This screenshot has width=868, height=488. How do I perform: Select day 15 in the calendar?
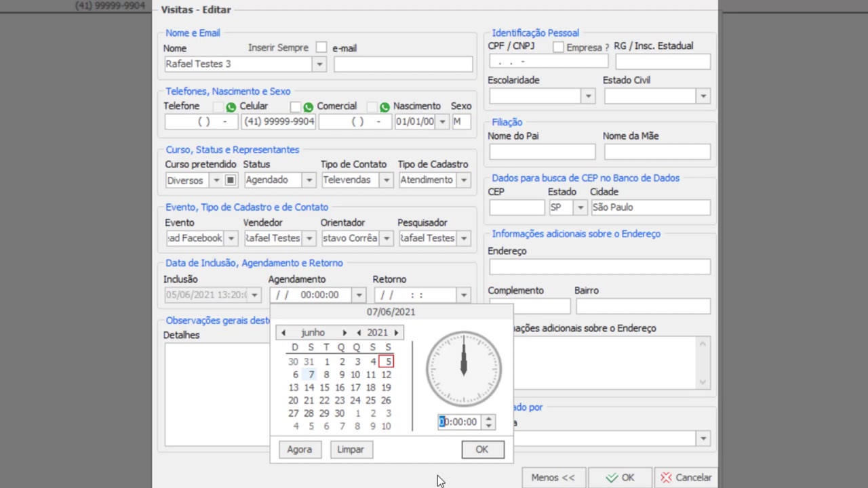pyautogui.click(x=324, y=388)
